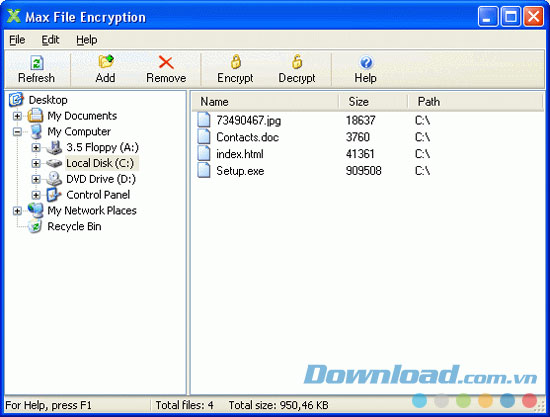
Task: Expand the Local Disk (C:) node
Action: [x=36, y=163]
